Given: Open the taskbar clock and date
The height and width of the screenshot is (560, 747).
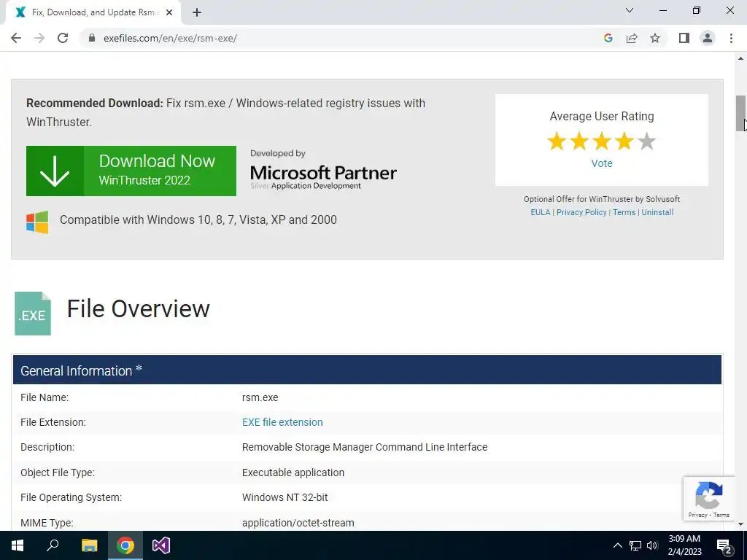Looking at the screenshot, I should coord(684,545).
